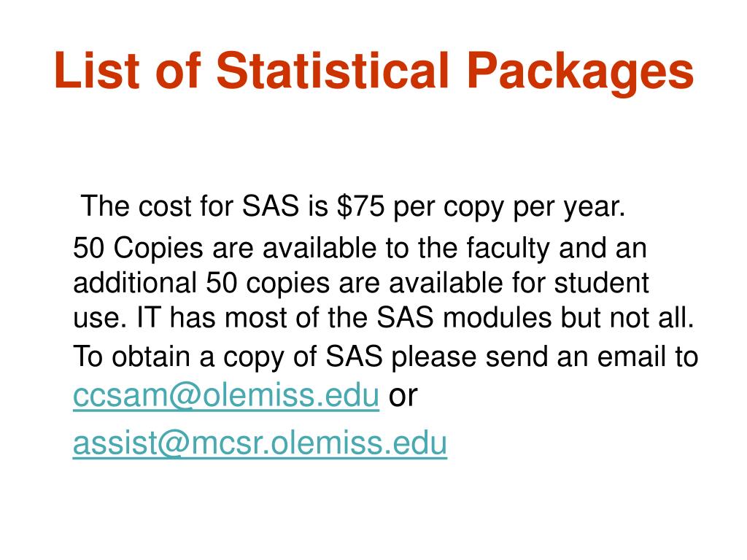Image resolution: width=747 pixels, height=560 pixels.
Task: Click the text 'SAS modules but not all.'
Action: (535, 318)
